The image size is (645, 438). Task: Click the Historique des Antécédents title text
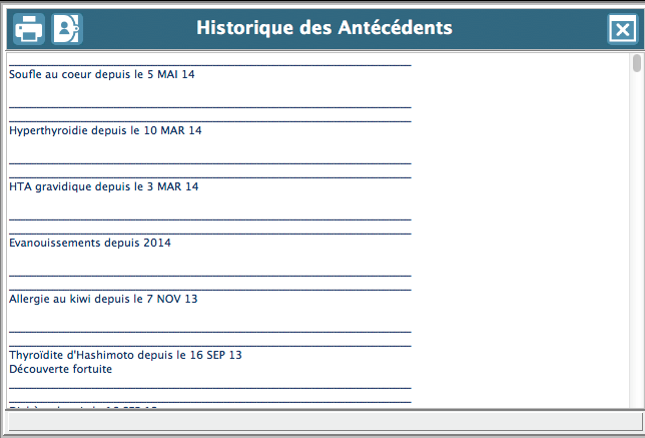[x=323, y=27]
